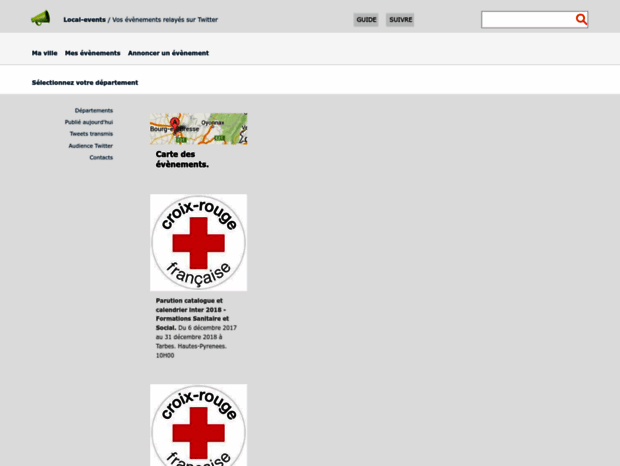620x466 pixels.
Task: Show the Audience Twitter page
Action: click(91, 146)
